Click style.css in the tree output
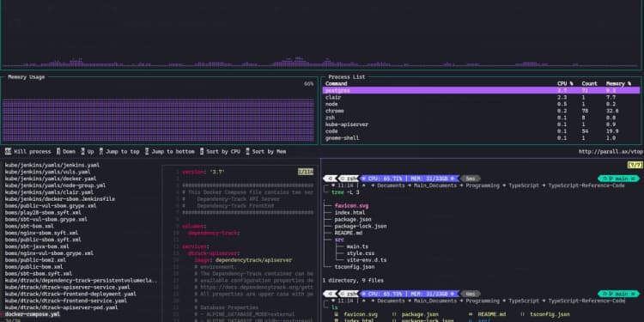Image resolution: width=644 pixels, height=322 pixels. tap(361, 253)
